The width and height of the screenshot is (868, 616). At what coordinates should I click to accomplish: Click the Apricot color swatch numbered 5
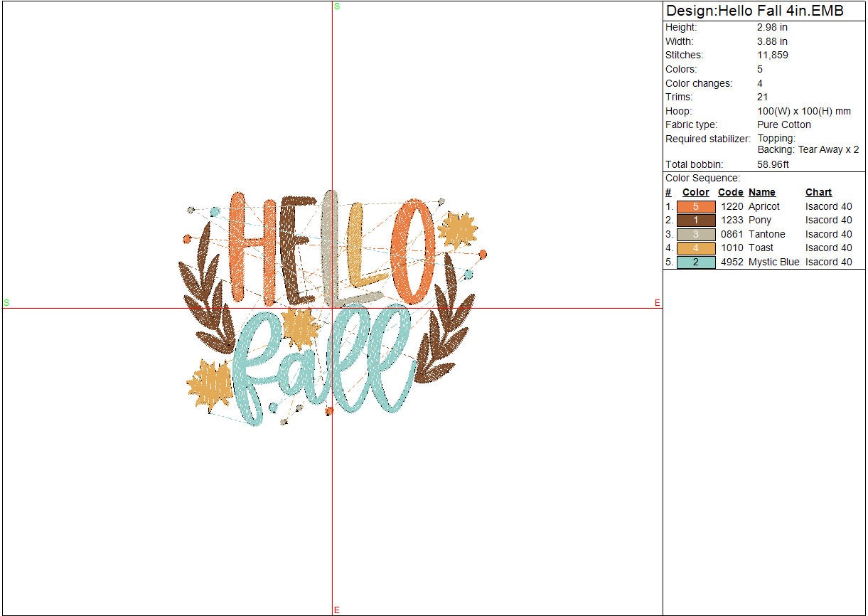696,206
